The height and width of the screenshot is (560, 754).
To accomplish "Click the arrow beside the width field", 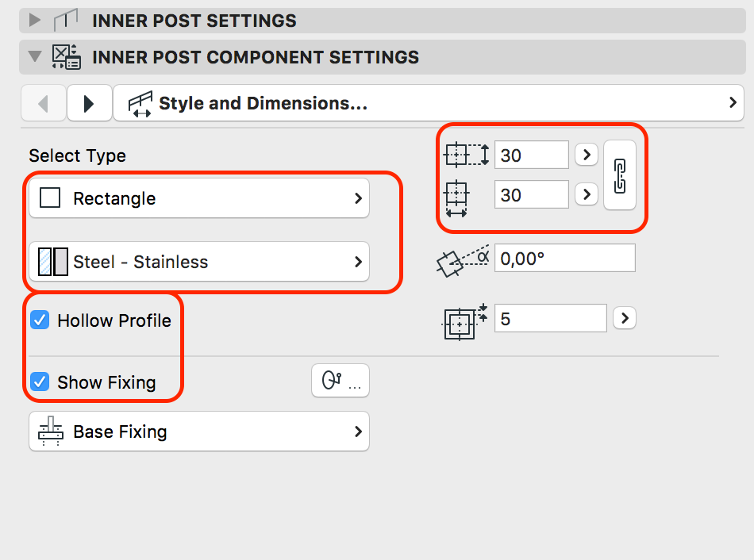I will pyautogui.click(x=586, y=194).
